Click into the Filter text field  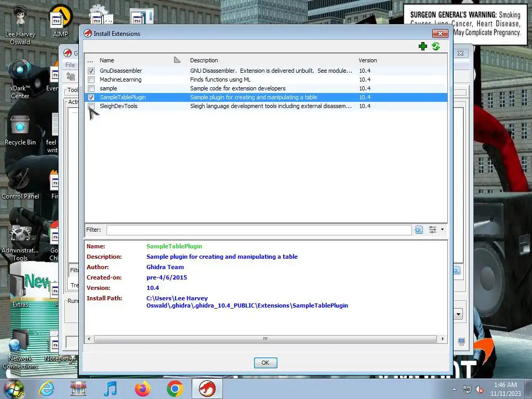[259, 230]
